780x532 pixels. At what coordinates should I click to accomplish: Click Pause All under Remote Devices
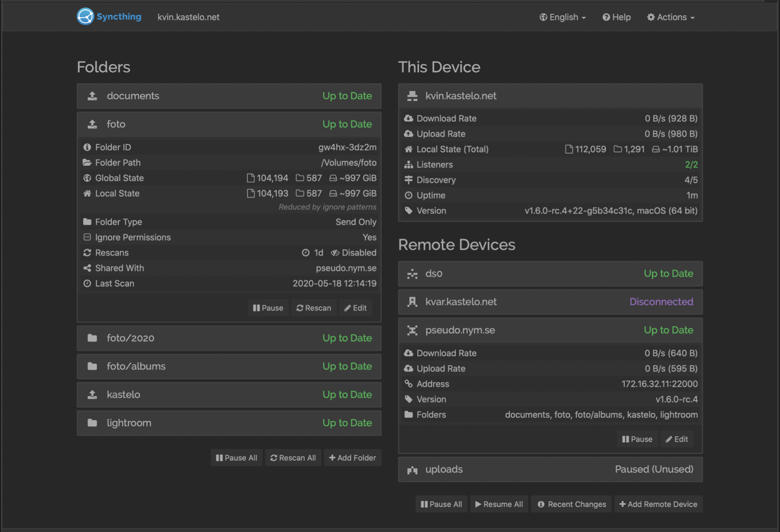pyautogui.click(x=441, y=504)
